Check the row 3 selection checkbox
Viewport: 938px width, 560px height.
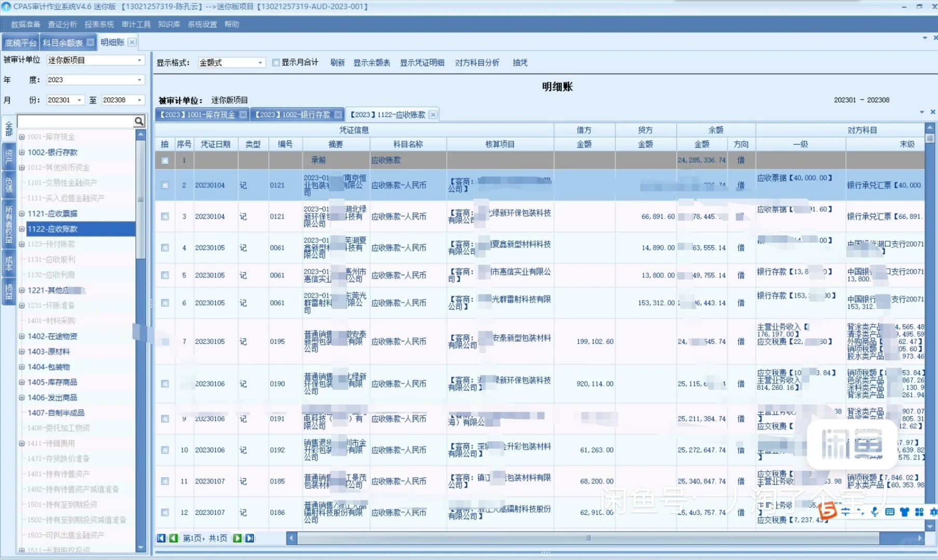click(164, 216)
